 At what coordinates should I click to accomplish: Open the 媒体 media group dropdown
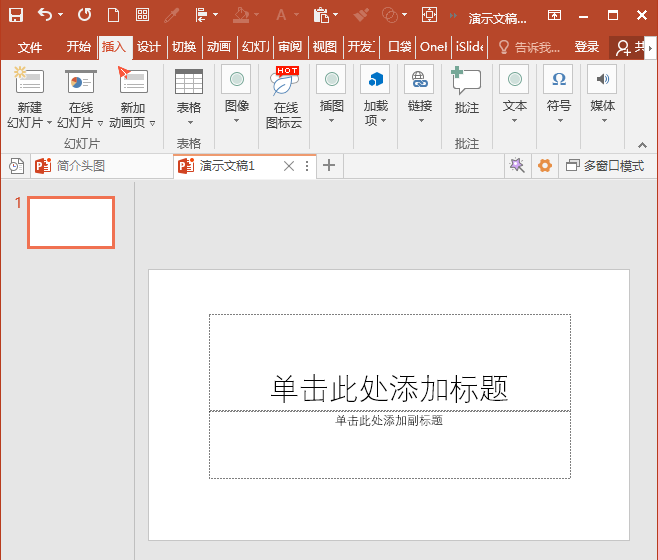click(603, 95)
